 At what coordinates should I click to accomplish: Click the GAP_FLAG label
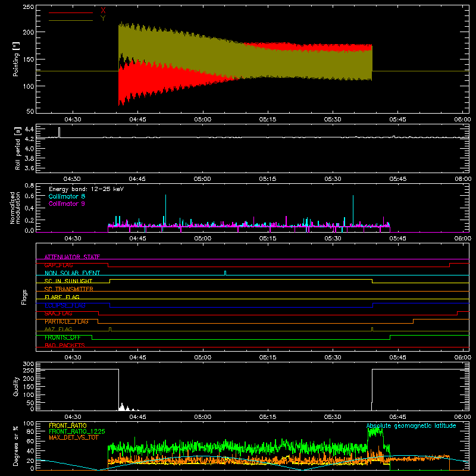[58, 265]
